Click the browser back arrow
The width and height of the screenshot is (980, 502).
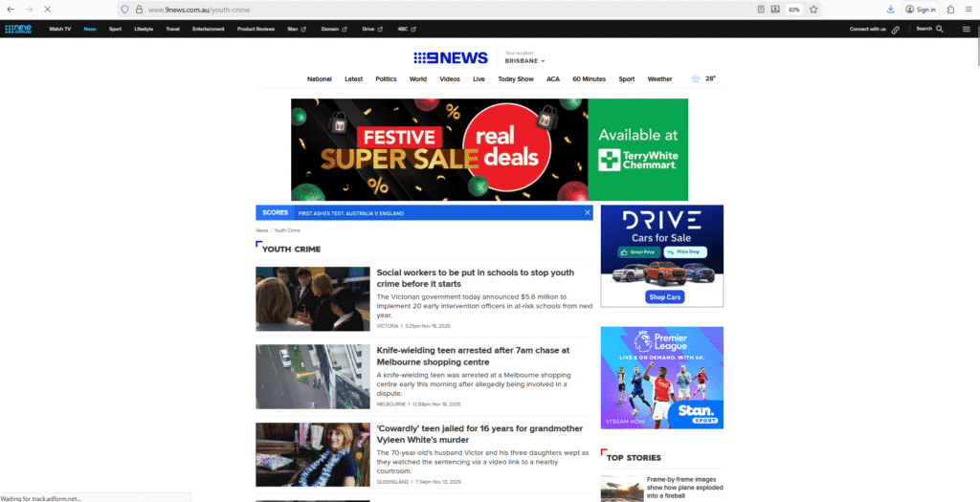[11, 10]
